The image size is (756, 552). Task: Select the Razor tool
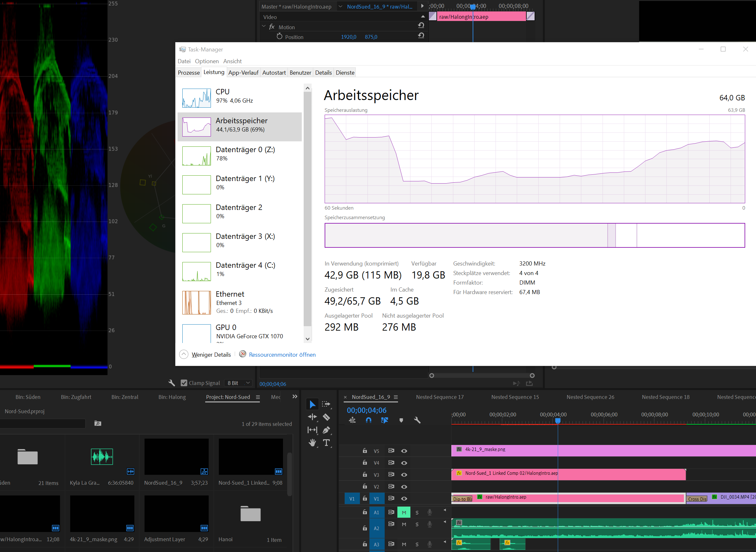(x=326, y=417)
